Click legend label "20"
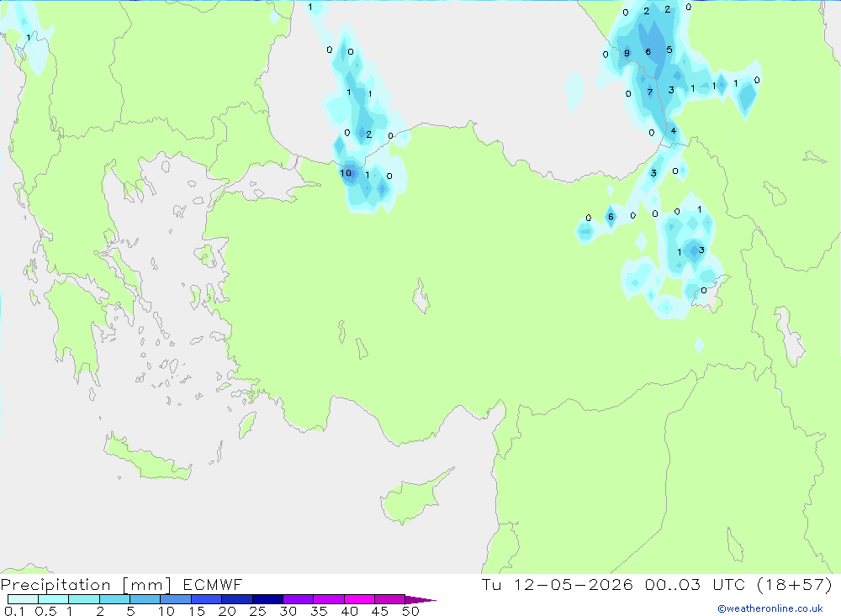 (x=227, y=611)
